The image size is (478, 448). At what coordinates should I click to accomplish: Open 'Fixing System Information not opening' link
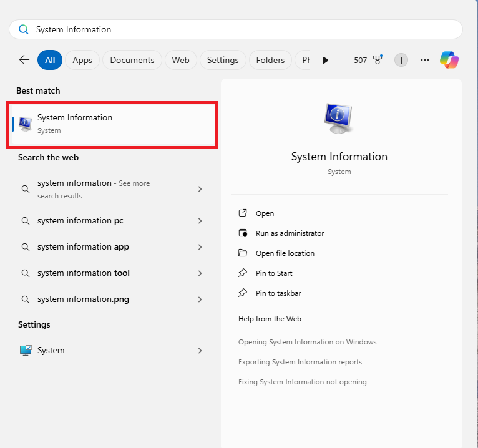point(303,382)
